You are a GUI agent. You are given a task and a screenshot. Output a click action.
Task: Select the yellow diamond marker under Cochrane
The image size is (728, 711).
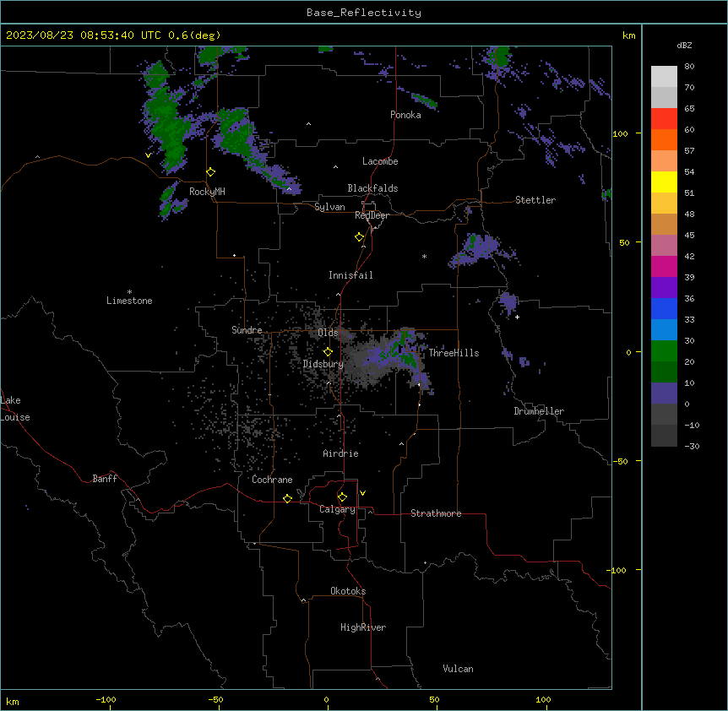click(287, 498)
